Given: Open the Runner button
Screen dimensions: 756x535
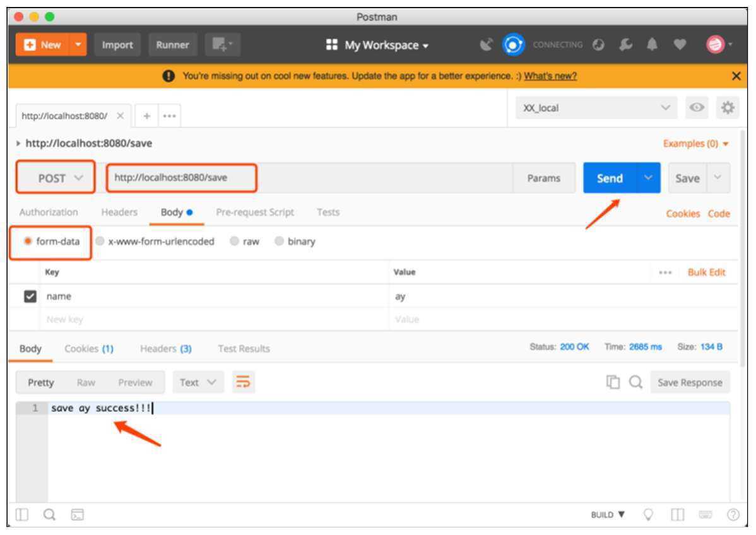Looking at the screenshot, I should click(x=172, y=45).
